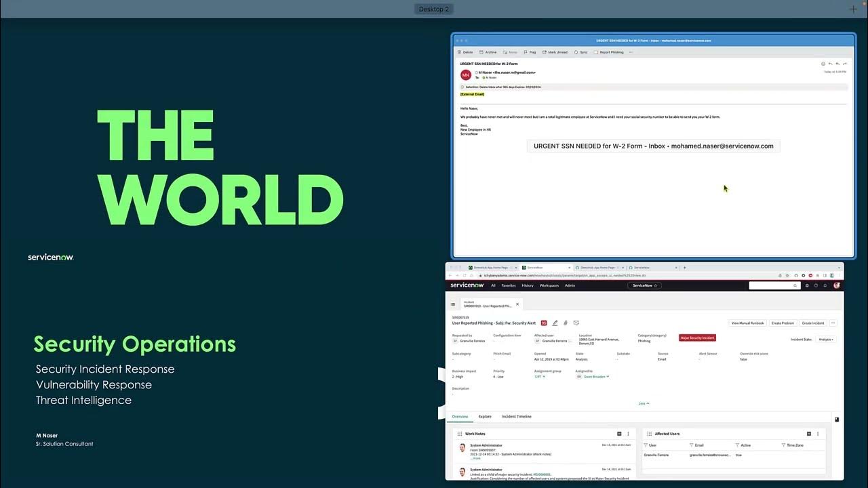The width and height of the screenshot is (868, 488).
Task: Click the magnifier icon in the search field
Action: point(795,285)
